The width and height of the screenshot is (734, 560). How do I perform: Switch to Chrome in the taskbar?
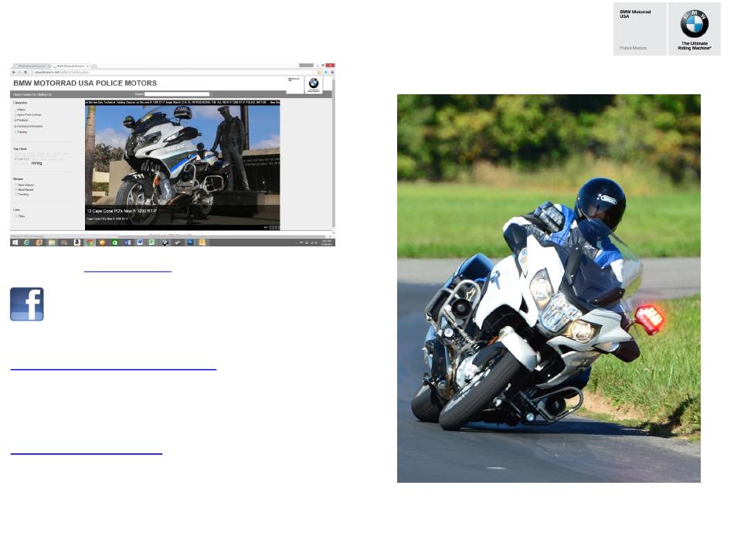(x=90, y=243)
